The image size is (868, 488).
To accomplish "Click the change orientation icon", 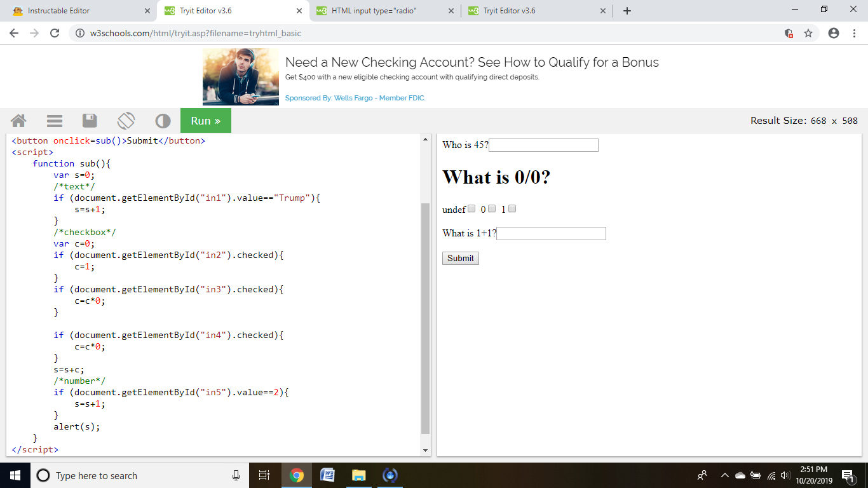I will (126, 121).
